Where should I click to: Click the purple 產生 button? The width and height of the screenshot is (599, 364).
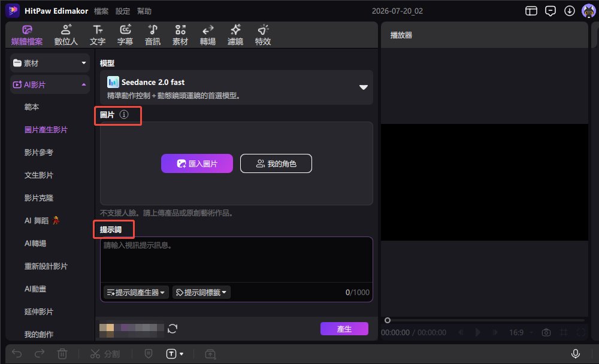point(344,329)
